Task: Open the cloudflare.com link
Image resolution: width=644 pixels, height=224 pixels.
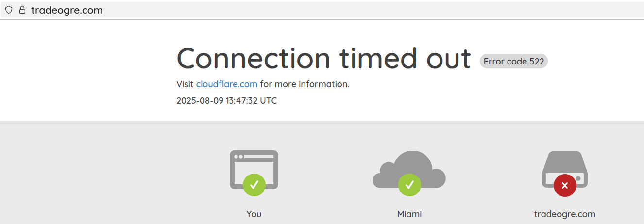Action: tap(227, 84)
